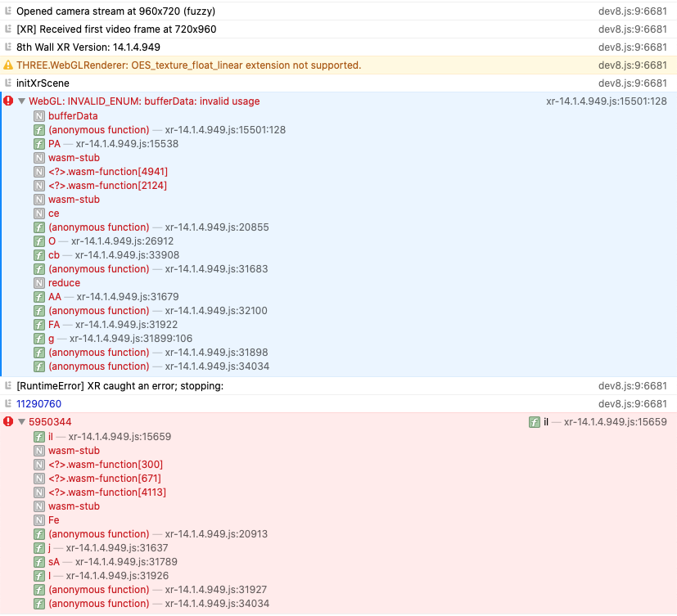Click the function icon next to the cb frame
The width and height of the screenshot is (677, 616).
tap(38, 254)
